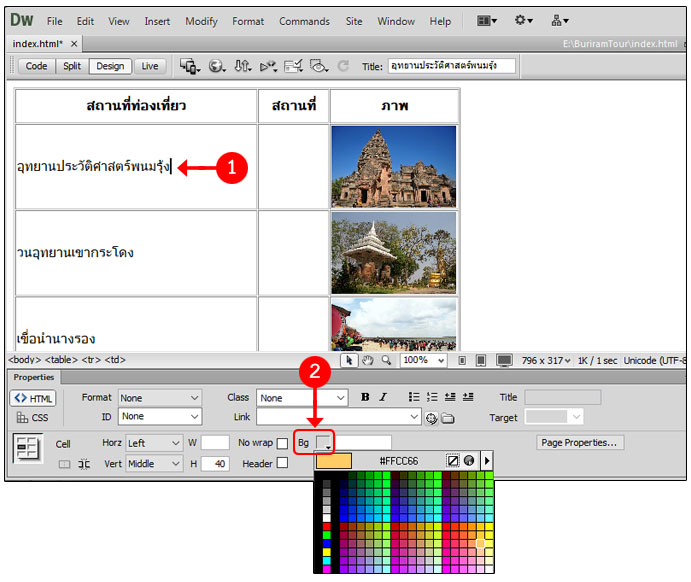Click the Bold formatting icon

(x=366, y=398)
